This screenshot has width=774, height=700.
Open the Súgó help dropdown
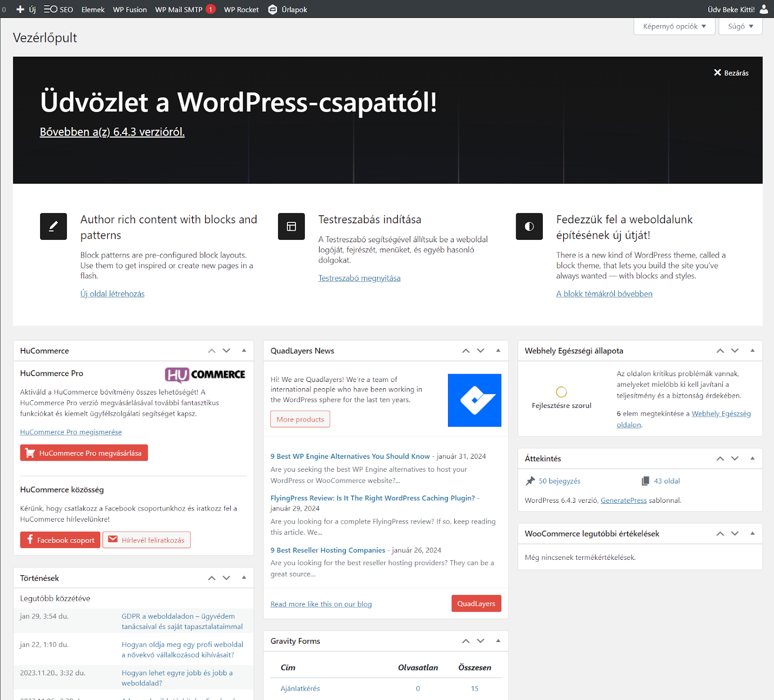[x=741, y=26]
